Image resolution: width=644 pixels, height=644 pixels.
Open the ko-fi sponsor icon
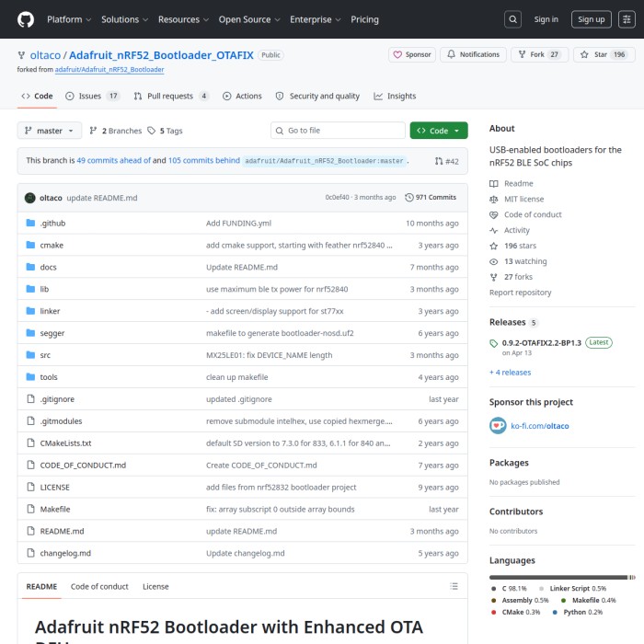[498, 425]
